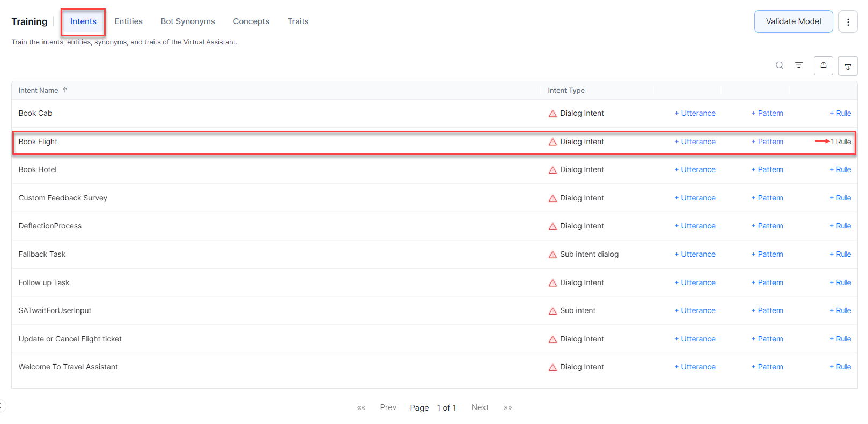Click the warning icon beside Book Cab
The height and width of the screenshot is (424, 868).
pyautogui.click(x=553, y=114)
